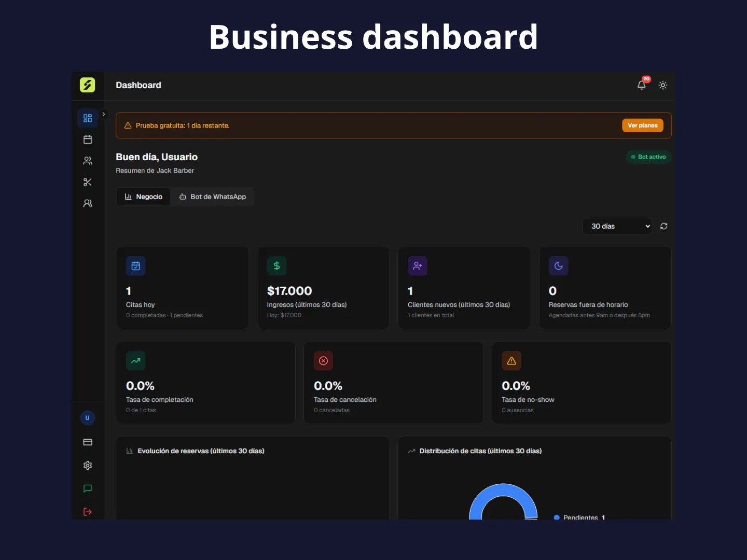Click 'Hoy: $17.000' subtext
This screenshot has width=747, height=560.
284,315
